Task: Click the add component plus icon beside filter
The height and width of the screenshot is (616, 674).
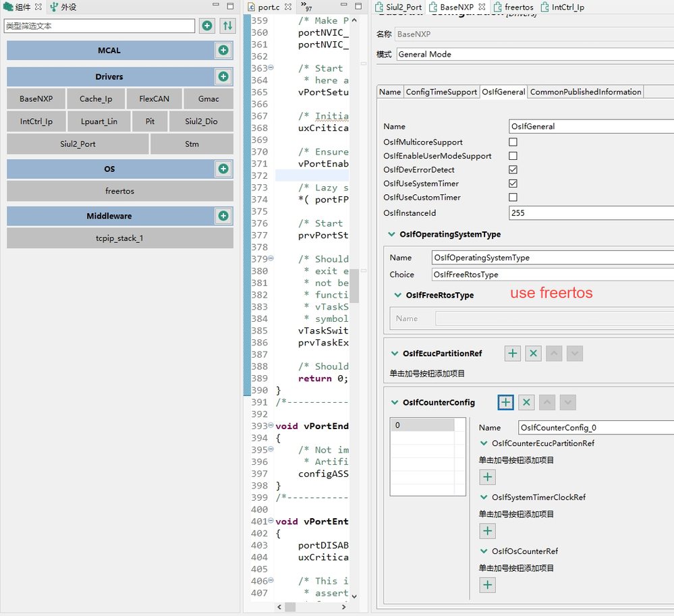Action: click(207, 26)
